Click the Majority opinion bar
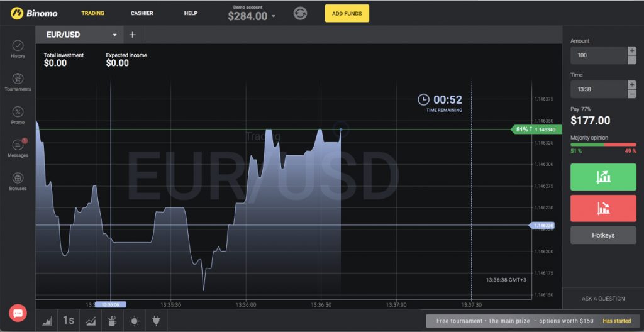 coord(603,145)
